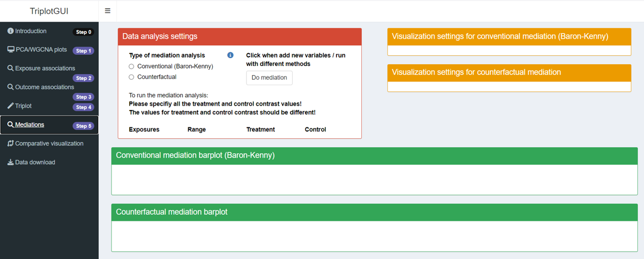
Task: Toggle the hamburger sidebar menu
Action: [108, 11]
